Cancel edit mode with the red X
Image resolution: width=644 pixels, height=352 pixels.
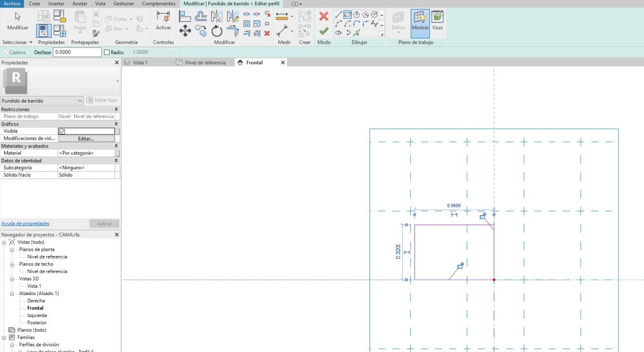pyautogui.click(x=323, y=16)
